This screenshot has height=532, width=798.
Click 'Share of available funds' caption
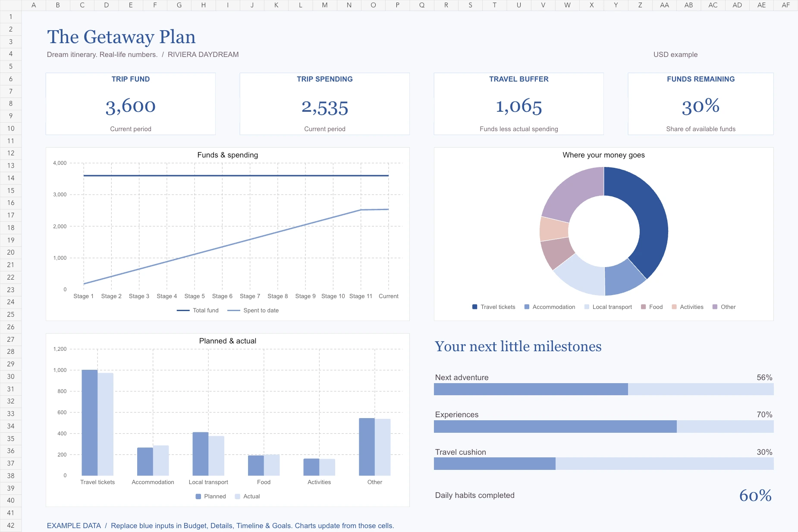[701, 129]
